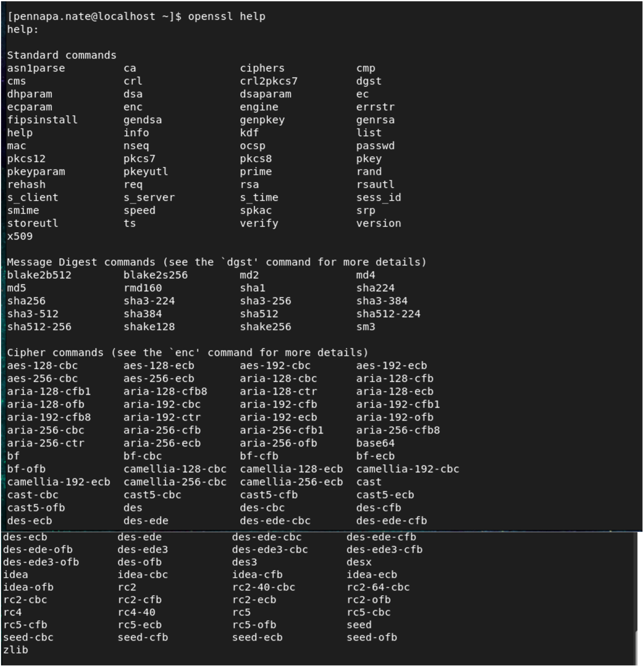Click the Standard commands section heading

pyautogui.click(x=62, y=55)
